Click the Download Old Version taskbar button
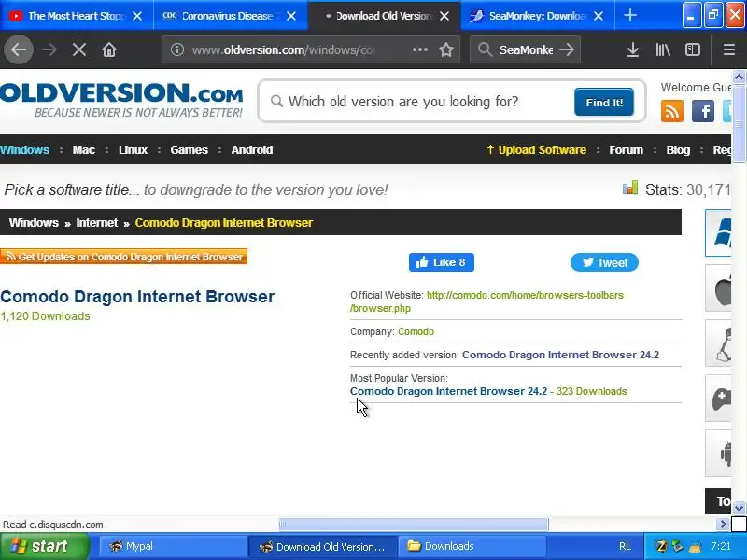 322,546
